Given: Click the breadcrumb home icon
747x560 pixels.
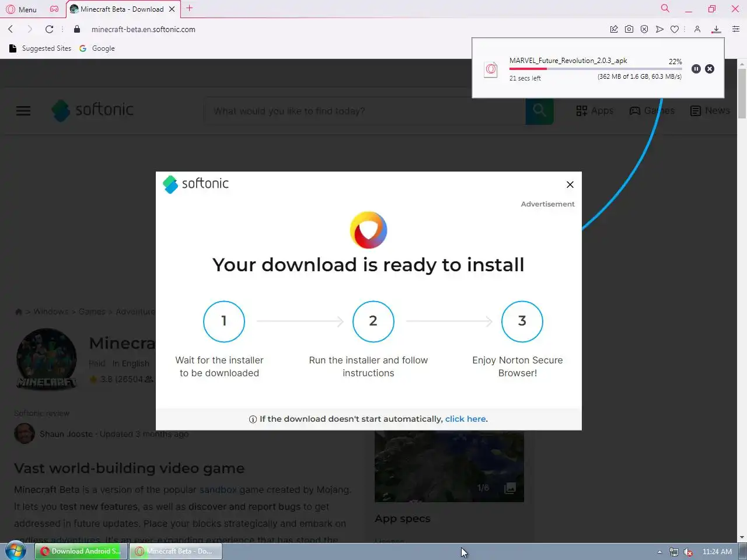Looking at the screenshot, I should (19, 311).
